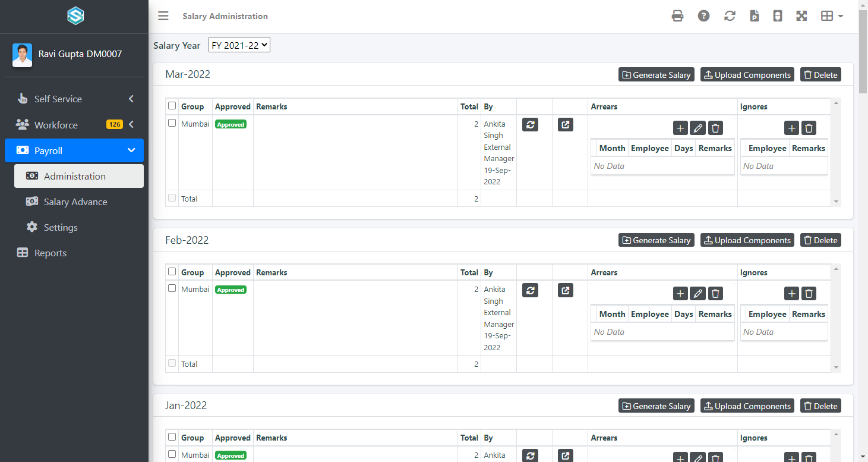The width and height of the screenshot is (868, 462).
Task: Open Mumbai row external link in Feb-2022
Action: [x=566, y=291]
